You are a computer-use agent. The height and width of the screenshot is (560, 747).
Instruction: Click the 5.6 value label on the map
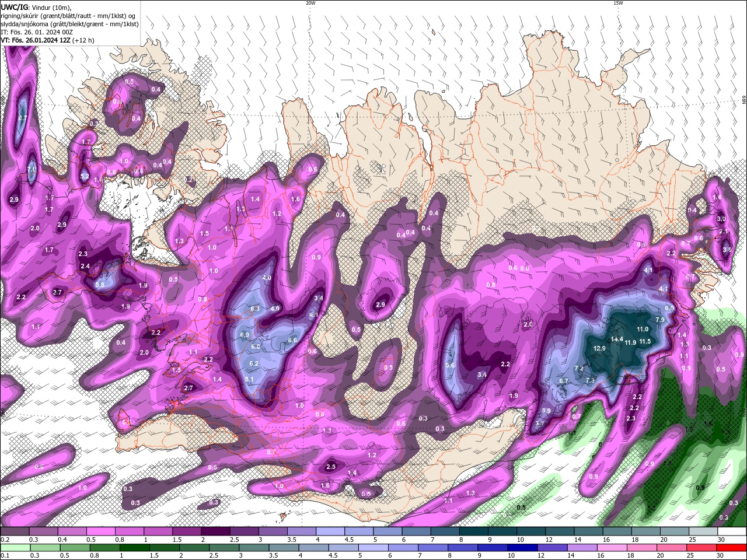[x=450, y=365]
